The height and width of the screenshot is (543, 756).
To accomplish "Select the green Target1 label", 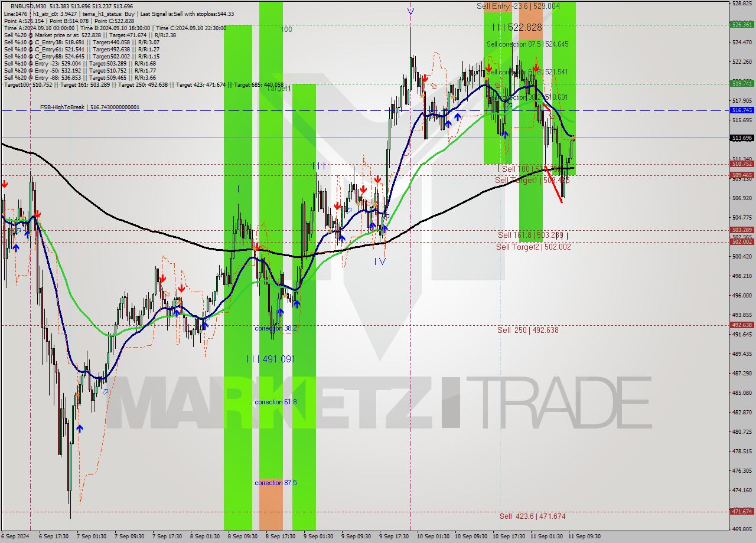I will tap(279, 88).
